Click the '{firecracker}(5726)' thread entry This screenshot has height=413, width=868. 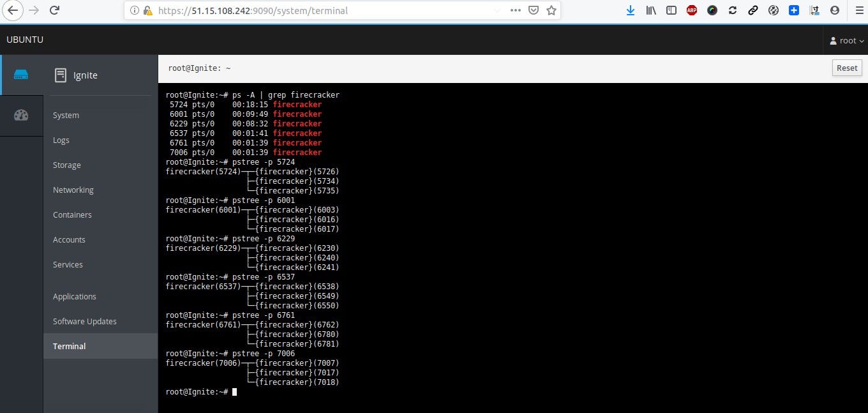coord(297,172)
